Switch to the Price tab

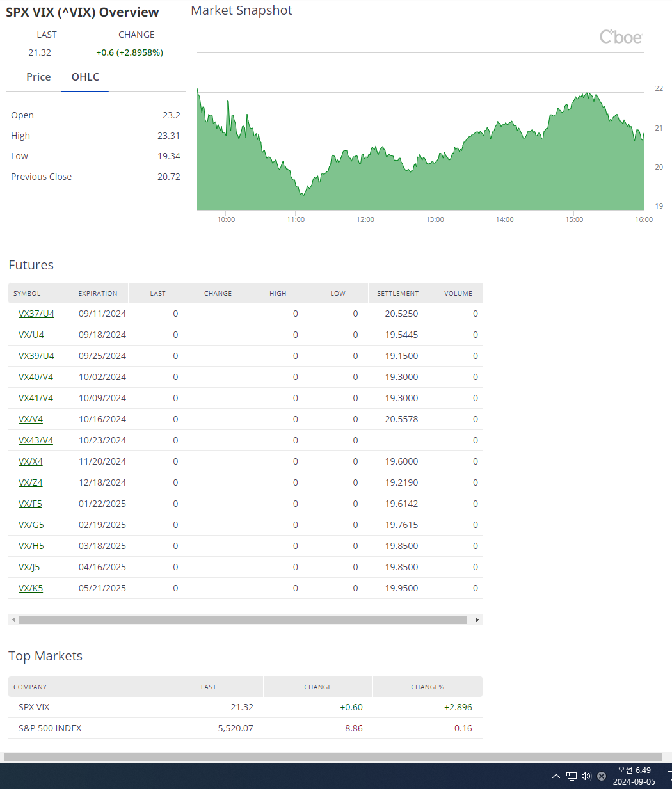pos(38,77)
